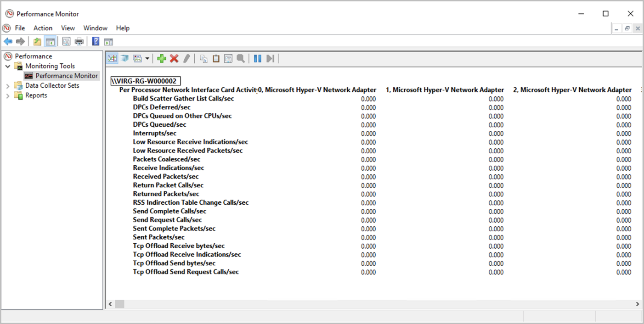
Task: Click the 0, Microsoft Hyper-V Network Adapter column header
Action: [x=317, y=90]
